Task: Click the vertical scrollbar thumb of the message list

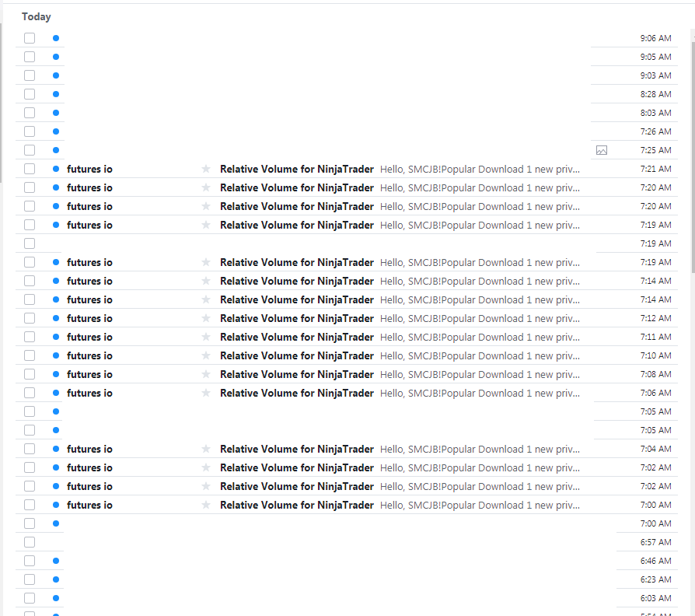Action: click(693, 157)
